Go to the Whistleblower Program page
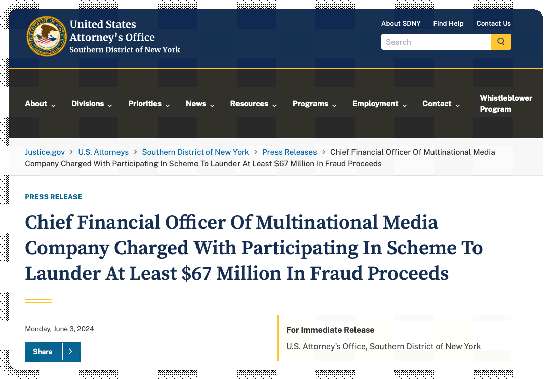This screenshot has width=552, height=379. pos(506,103)
